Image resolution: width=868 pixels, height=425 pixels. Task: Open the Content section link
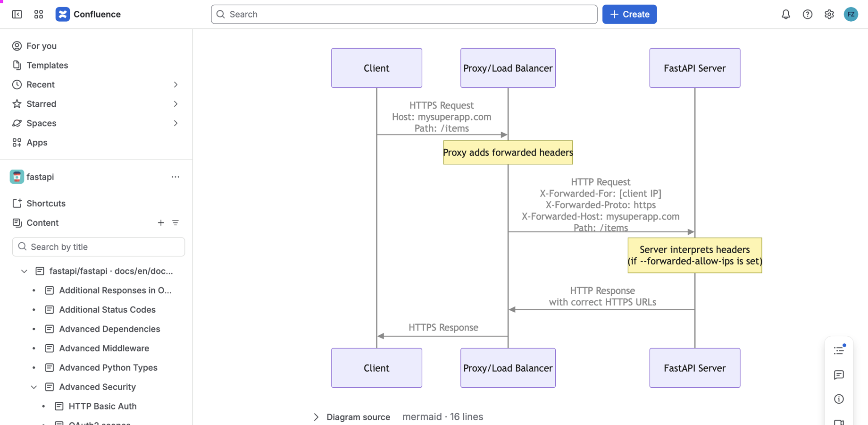pos(42,223)
